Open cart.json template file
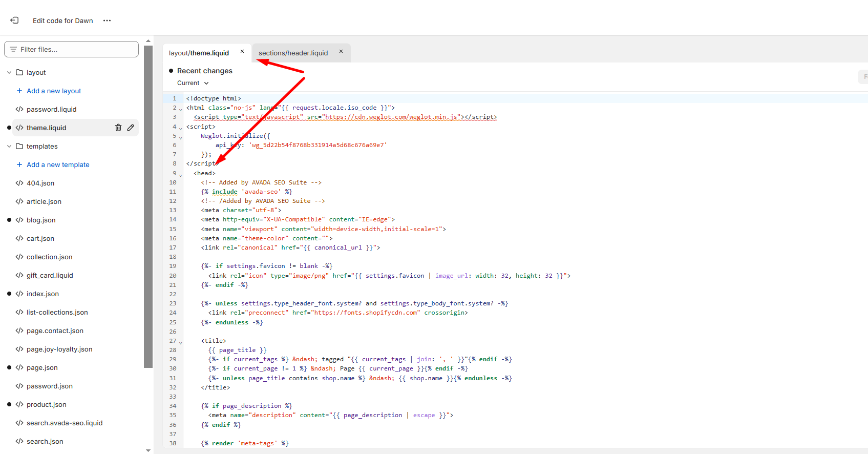Viewport: 868px width, 454px height. (x=40, y=238)
